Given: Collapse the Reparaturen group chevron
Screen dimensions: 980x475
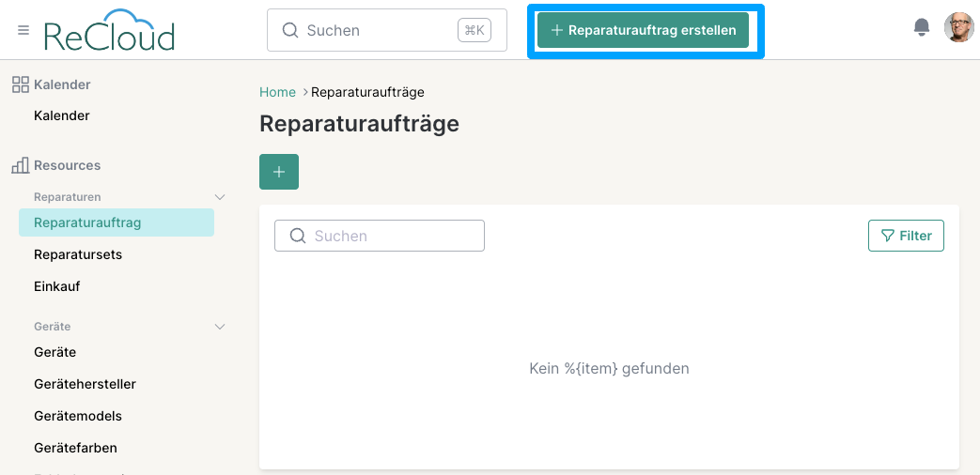Looking at the screenshot, I should pyautogui.click(x=220, y=196).
